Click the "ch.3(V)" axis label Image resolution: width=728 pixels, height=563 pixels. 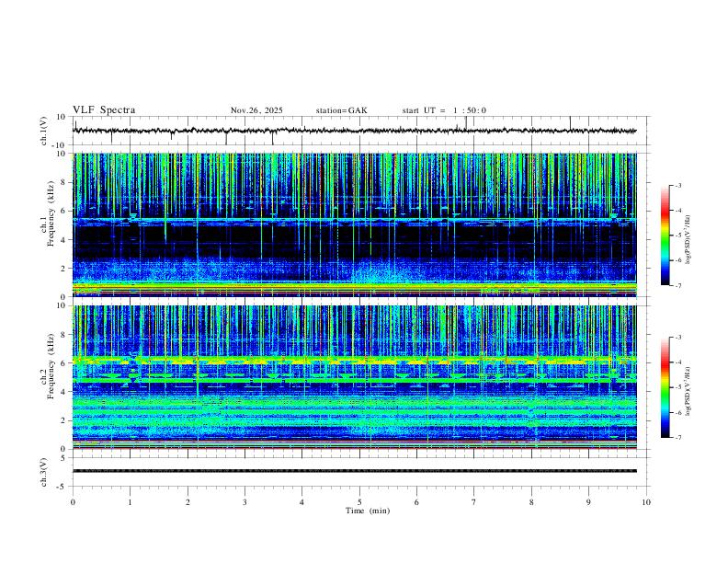pyautogui.click(x=44, y=472)
